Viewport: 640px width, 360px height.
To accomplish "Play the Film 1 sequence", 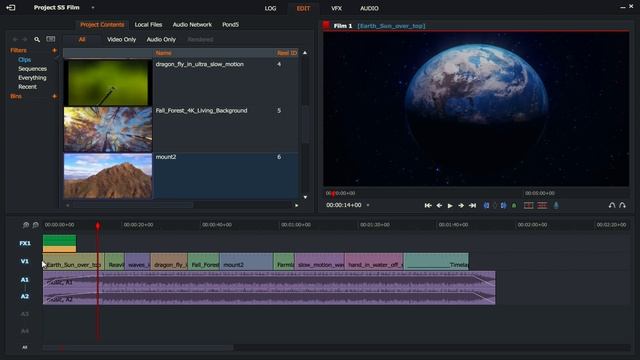I will pyautogui.click(x=450, y=205).
